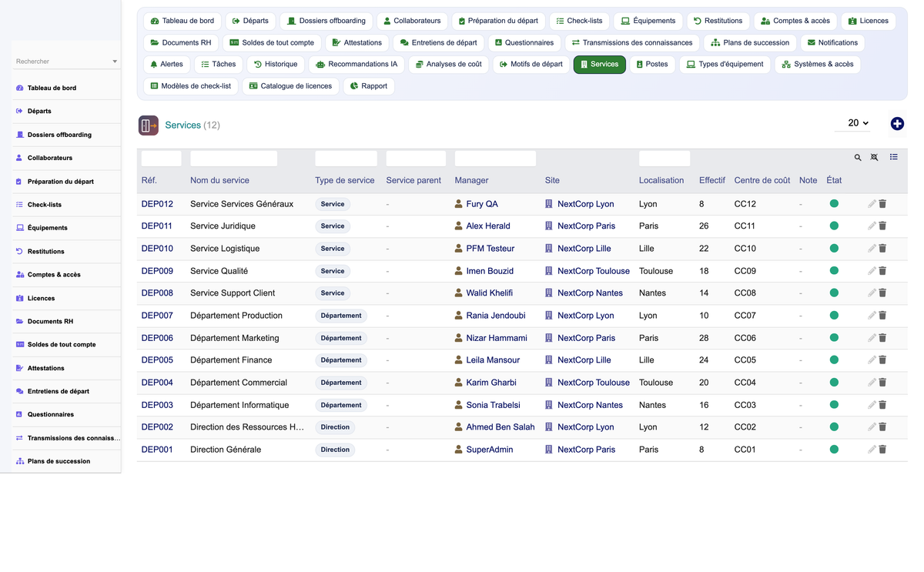Delete Département Commercial trash icon
This screenshot has width=924, height=572.
click(x=882, y=383)
